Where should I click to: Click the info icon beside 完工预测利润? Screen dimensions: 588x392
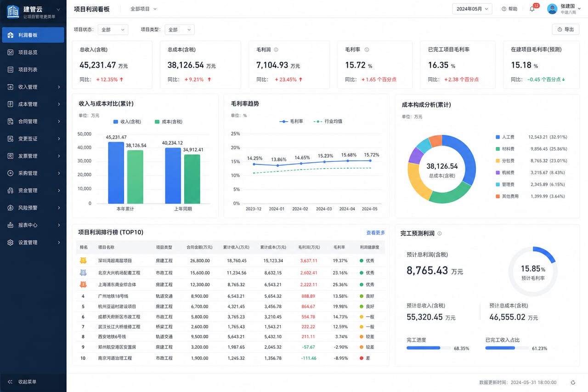[x=440, y=233]
